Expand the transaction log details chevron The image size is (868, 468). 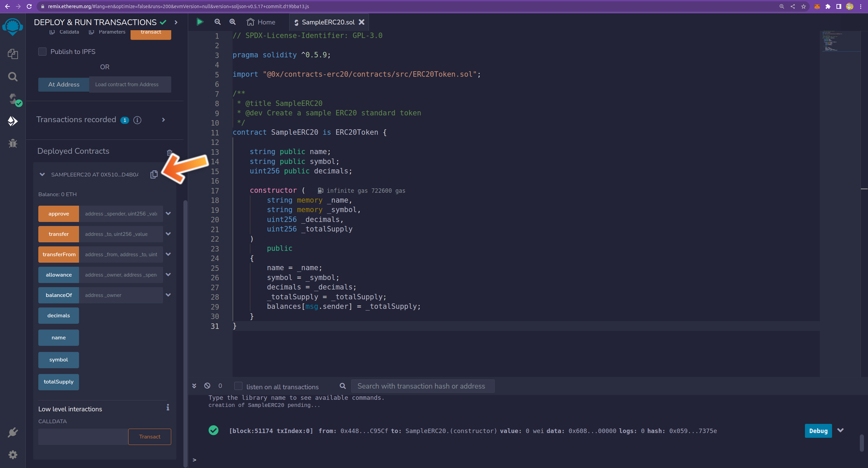pyautogui.click(x=840, y=430)
